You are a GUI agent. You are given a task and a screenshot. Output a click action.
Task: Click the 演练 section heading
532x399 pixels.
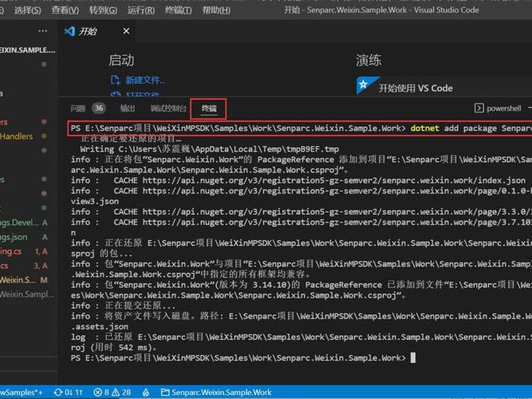(x=369, y=61)
